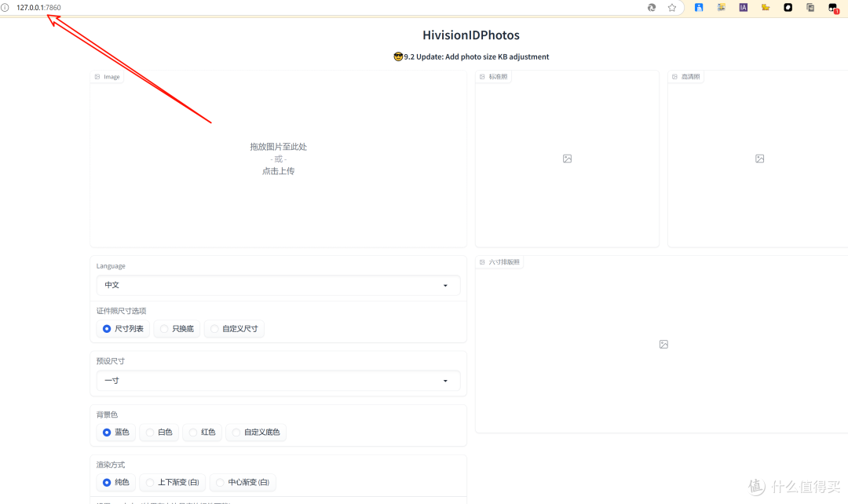Click 点击上传 to upload a photo

click(x=279, y=171)
